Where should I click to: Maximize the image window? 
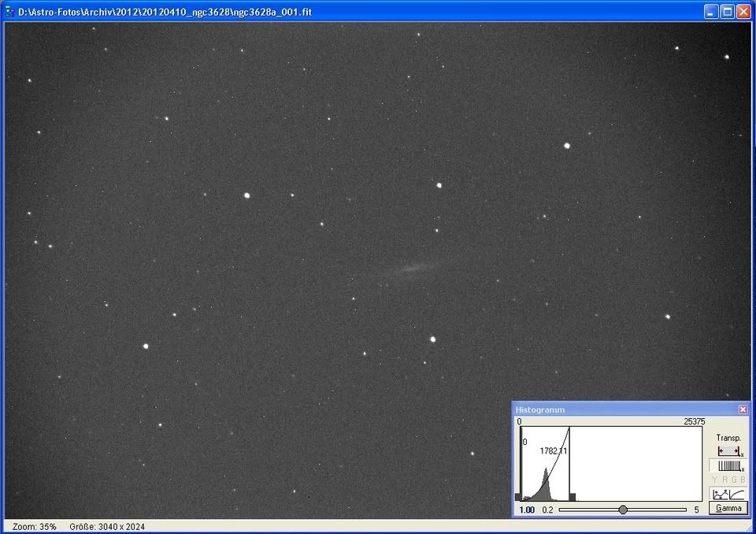pos(728,12)
